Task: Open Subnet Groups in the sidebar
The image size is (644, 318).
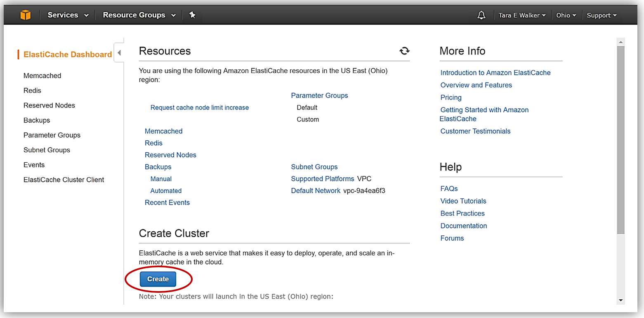Action: [47, 150]
